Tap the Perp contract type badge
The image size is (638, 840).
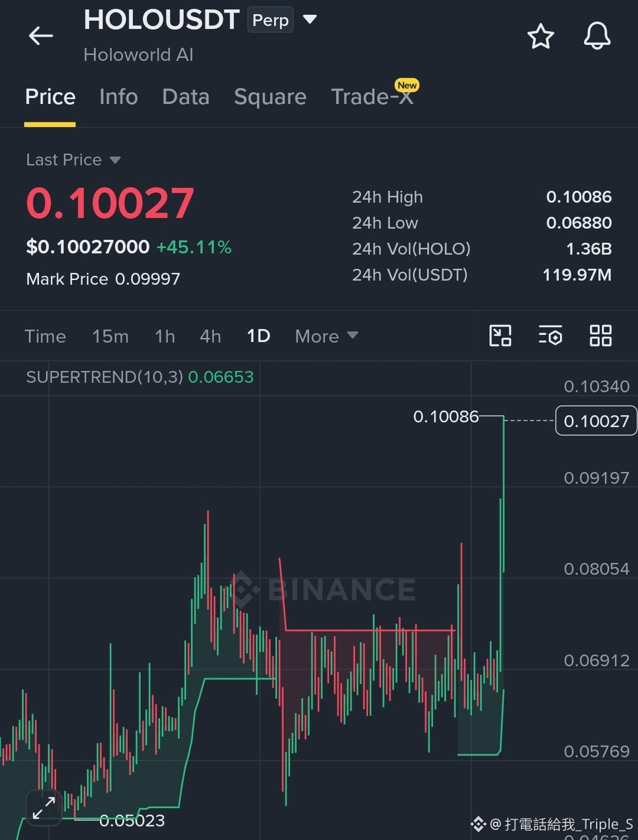pyautogui.click(x=271, y=20)
